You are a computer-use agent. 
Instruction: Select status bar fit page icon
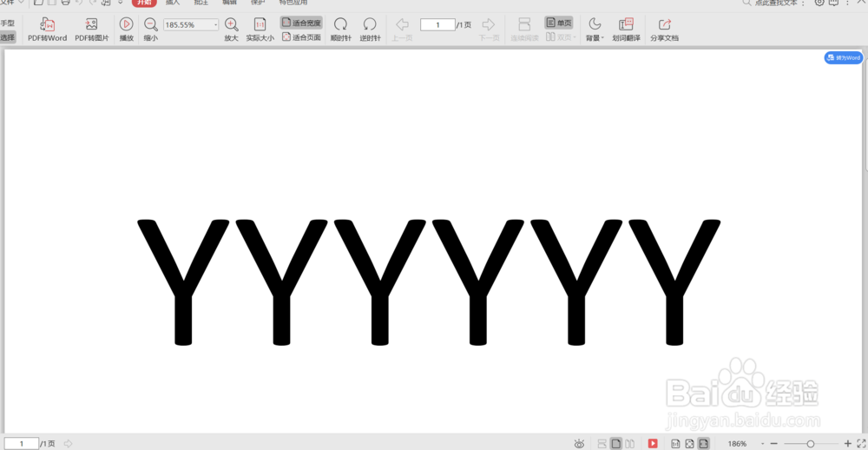tap(689, 443)
